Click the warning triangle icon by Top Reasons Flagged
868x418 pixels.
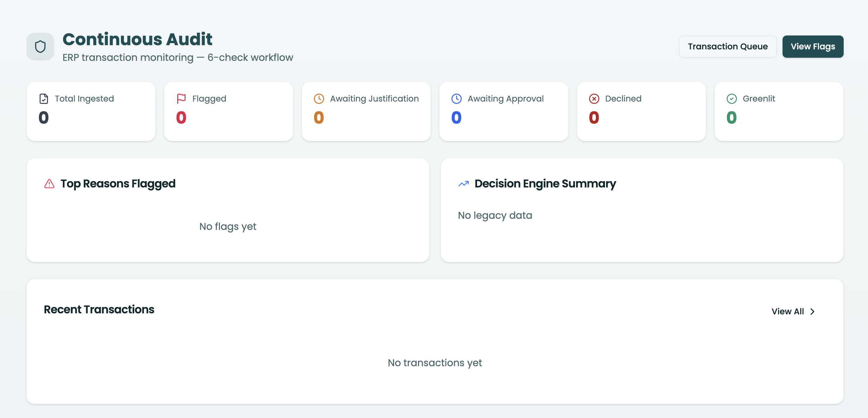(x=49, y=184)
